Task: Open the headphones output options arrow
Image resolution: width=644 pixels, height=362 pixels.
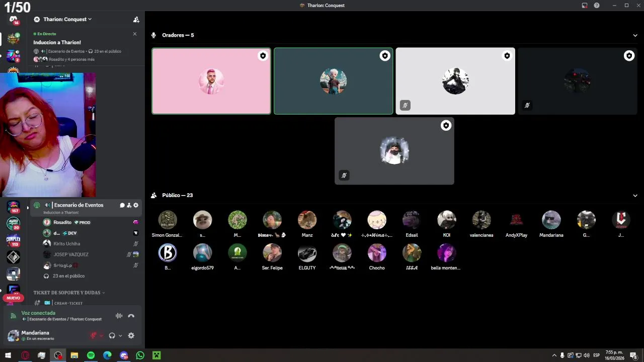Action: (x=120, y=336)
